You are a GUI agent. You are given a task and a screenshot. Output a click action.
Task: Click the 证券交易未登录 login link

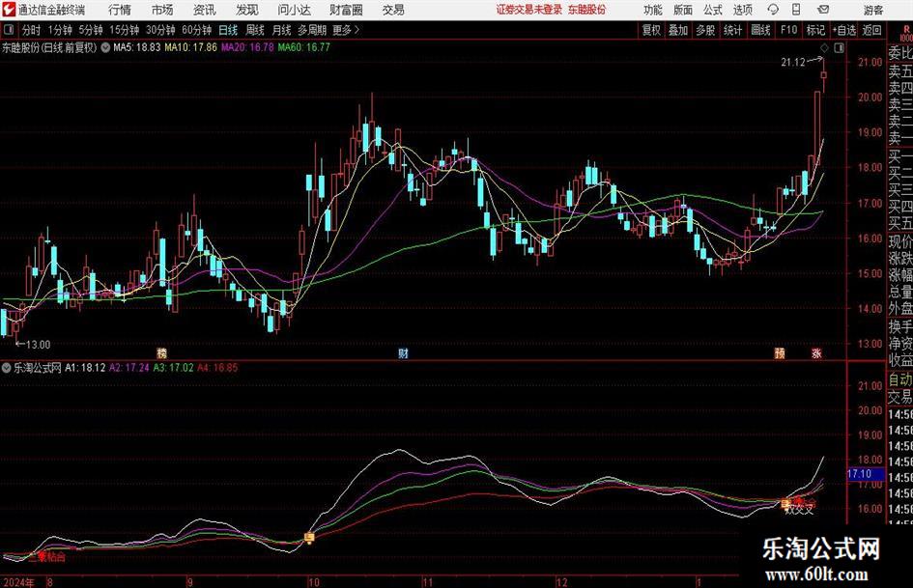[529, 10]
